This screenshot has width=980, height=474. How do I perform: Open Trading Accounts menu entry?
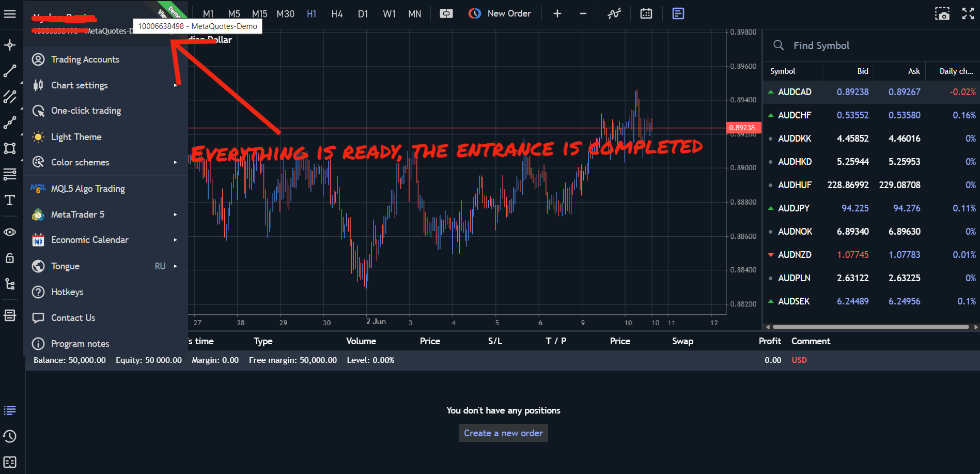click(x=85, y=59)
